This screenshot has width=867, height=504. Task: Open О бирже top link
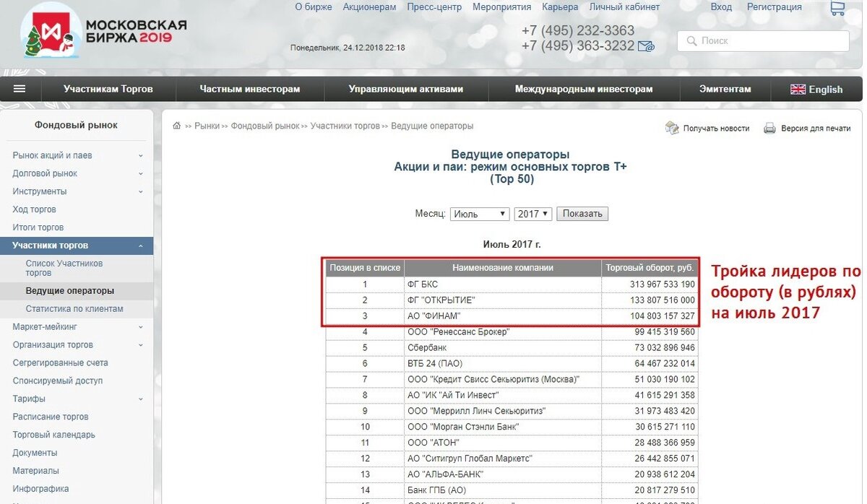[x=314, y=7]
